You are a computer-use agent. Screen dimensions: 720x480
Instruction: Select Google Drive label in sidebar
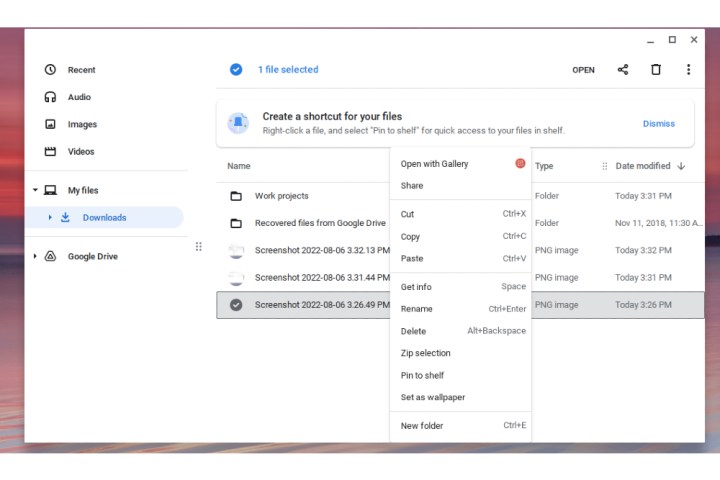(93, 256)
